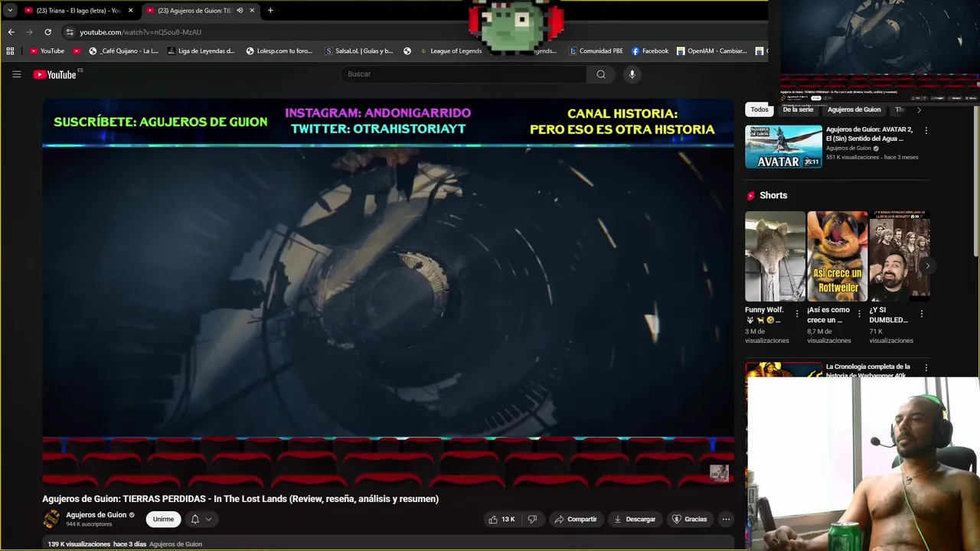Open options for ¡Así es como crece short
The width and height of the screenshot is (980, 551).
[x=859, y=314]
